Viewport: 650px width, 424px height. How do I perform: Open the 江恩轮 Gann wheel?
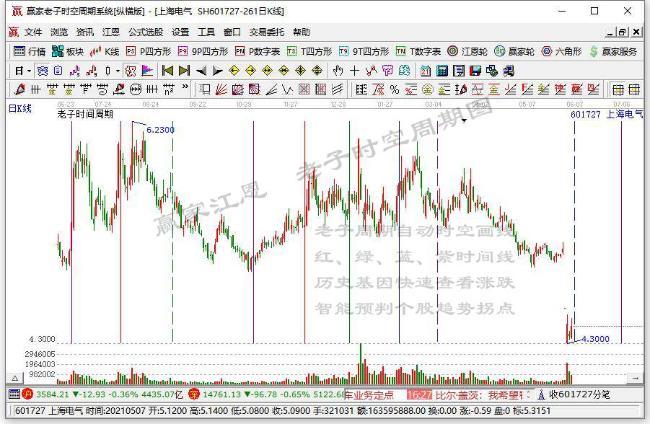(468, 51)
